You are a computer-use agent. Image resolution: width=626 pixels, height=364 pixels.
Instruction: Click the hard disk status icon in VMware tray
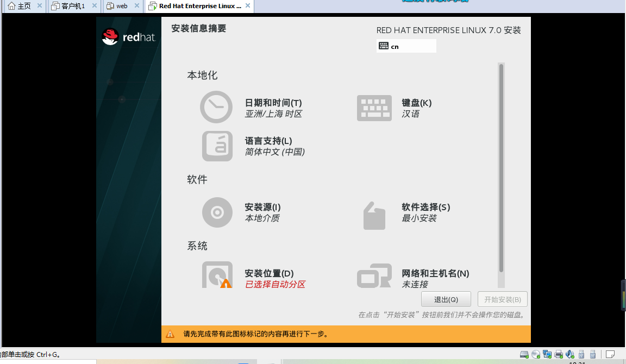(x=524, y=354)
